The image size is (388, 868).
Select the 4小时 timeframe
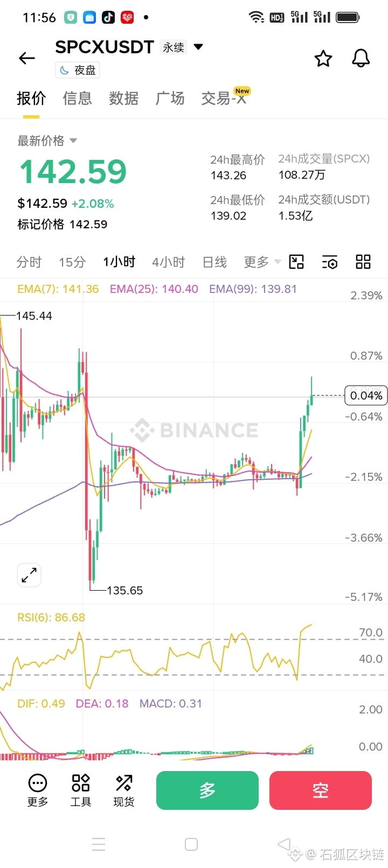pos(168,262)
